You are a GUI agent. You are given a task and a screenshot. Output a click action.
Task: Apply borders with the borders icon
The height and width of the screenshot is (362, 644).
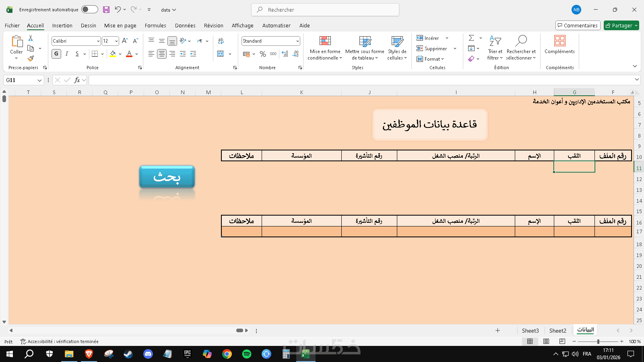[95, 54]
